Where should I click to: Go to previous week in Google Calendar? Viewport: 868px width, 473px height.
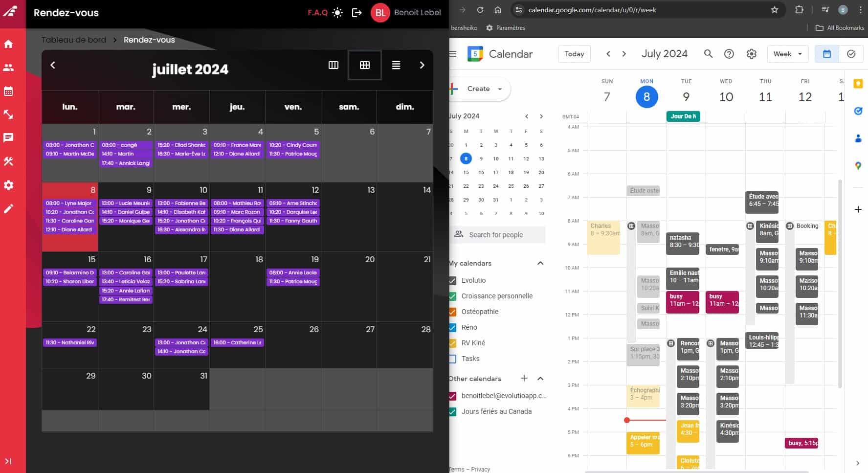click(x=608, y=54)
